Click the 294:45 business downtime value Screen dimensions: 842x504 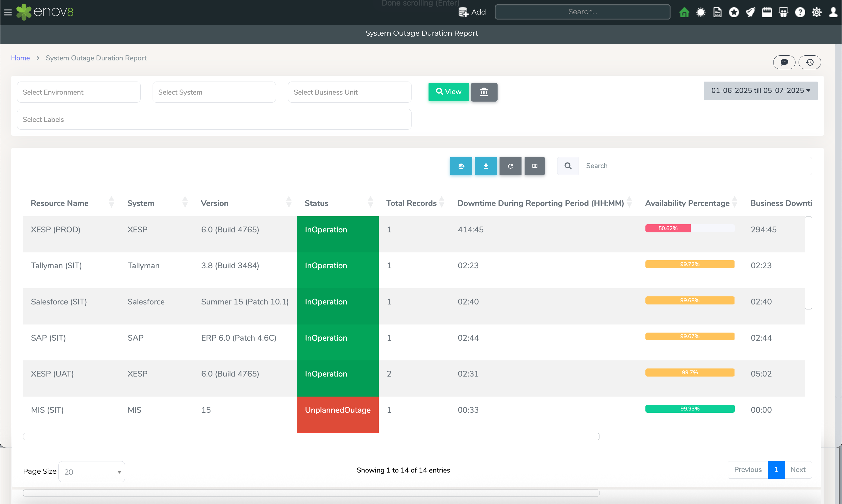[763, 230]
